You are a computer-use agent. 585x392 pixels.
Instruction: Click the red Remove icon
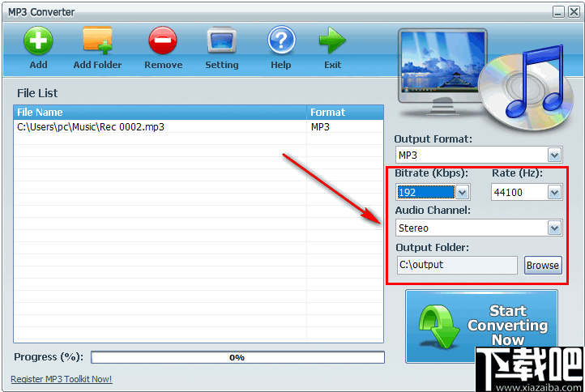pos(163,40)
